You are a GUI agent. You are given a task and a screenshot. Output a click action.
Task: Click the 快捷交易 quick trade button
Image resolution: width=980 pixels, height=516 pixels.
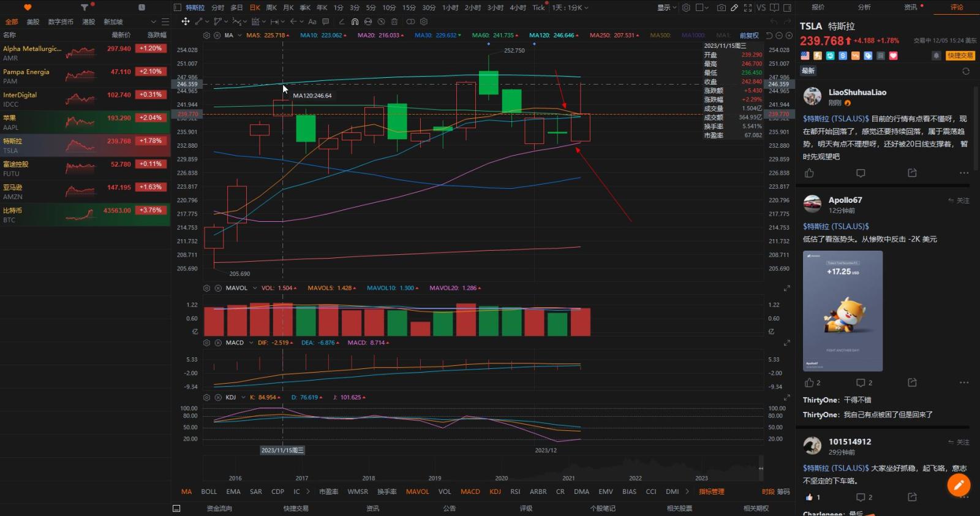coord(960,56)
